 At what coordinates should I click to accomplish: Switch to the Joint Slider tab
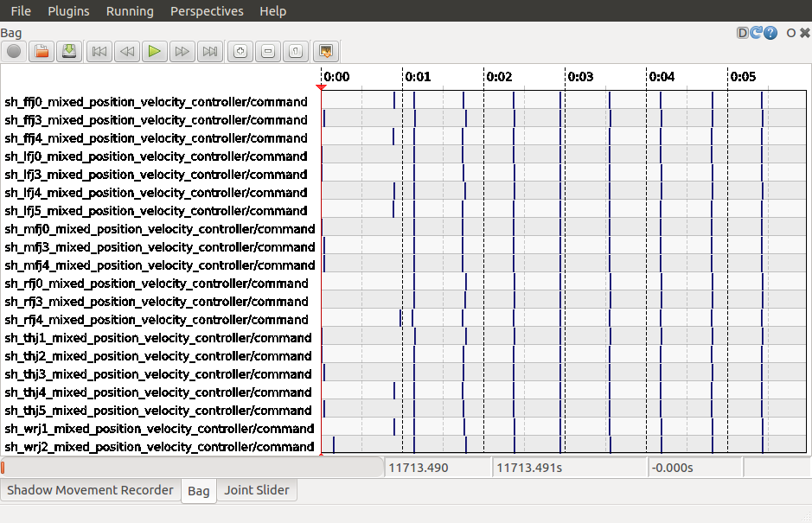(x=256, y=490)
